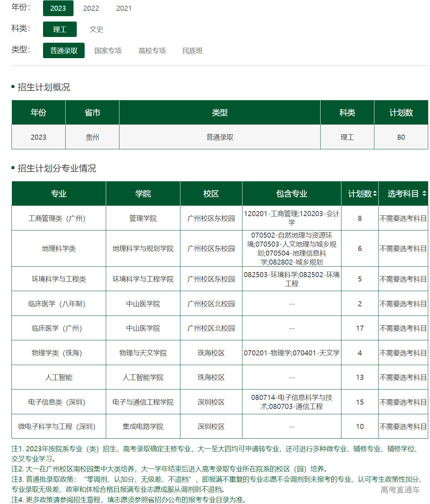Screen dimensions: 430x504
Task: Click the 贵州 province cell
Action: 92,137
